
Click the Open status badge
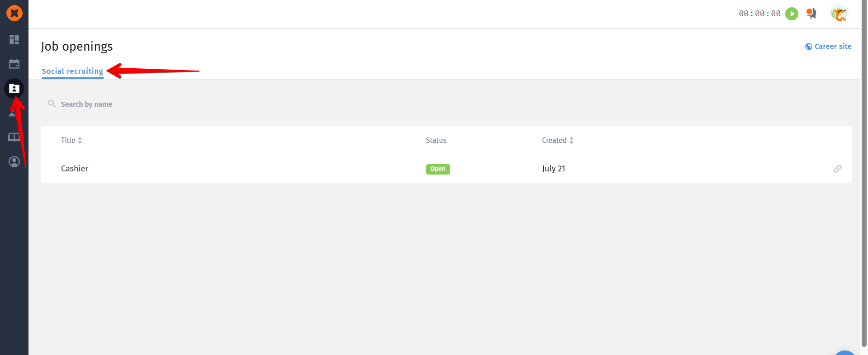(437, 169)
